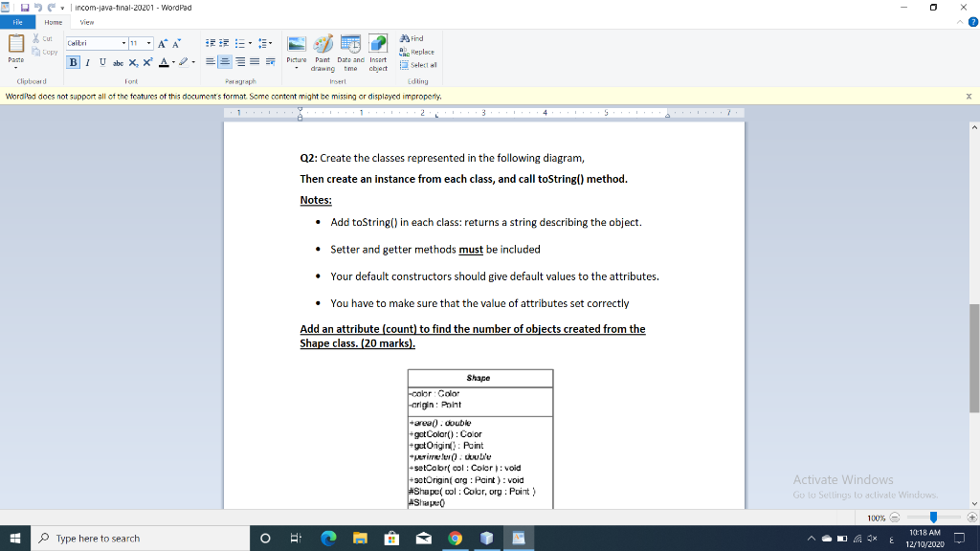Open File Explorer from taskbar

click(x=360, y=538)
